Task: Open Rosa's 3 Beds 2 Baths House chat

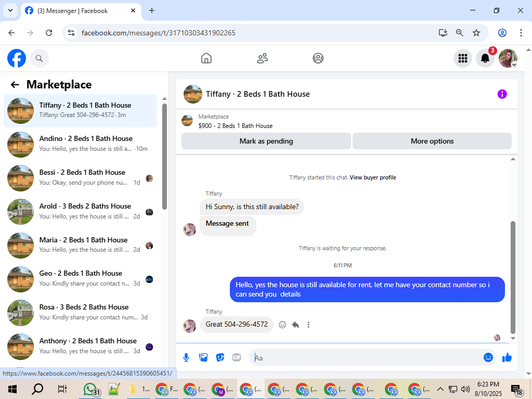Action: click(81, 313)
